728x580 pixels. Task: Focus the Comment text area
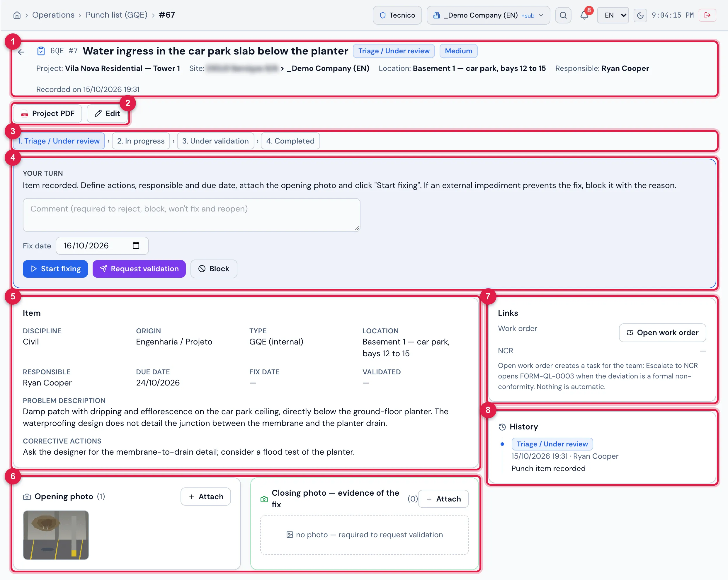[x=191, y=215]
